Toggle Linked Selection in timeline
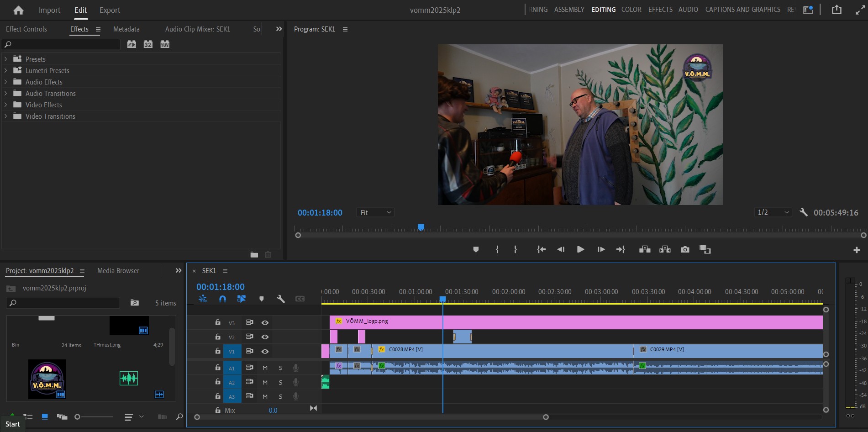868x432 pixels. pos(242,299)
